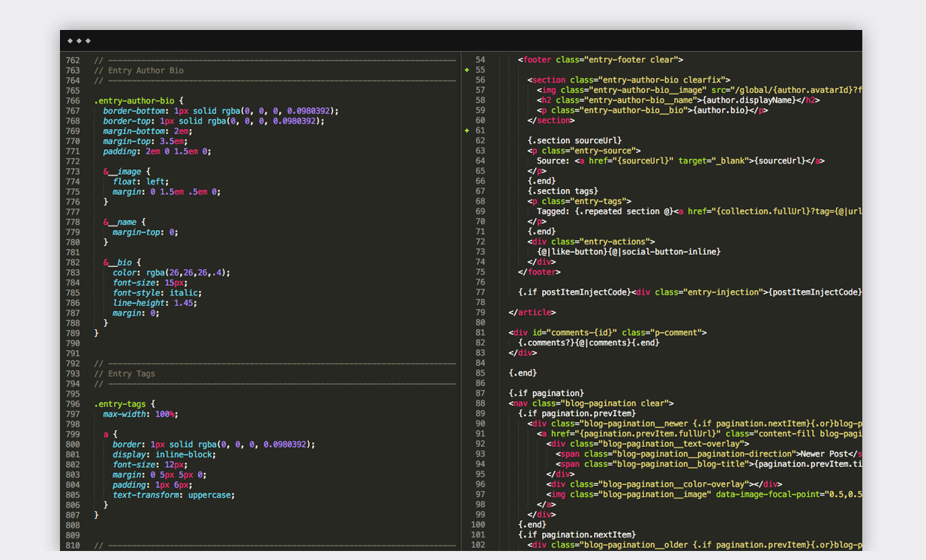
Task: Place cursor on 'border-top' property line 768
Action: click(x=128, y=121)
